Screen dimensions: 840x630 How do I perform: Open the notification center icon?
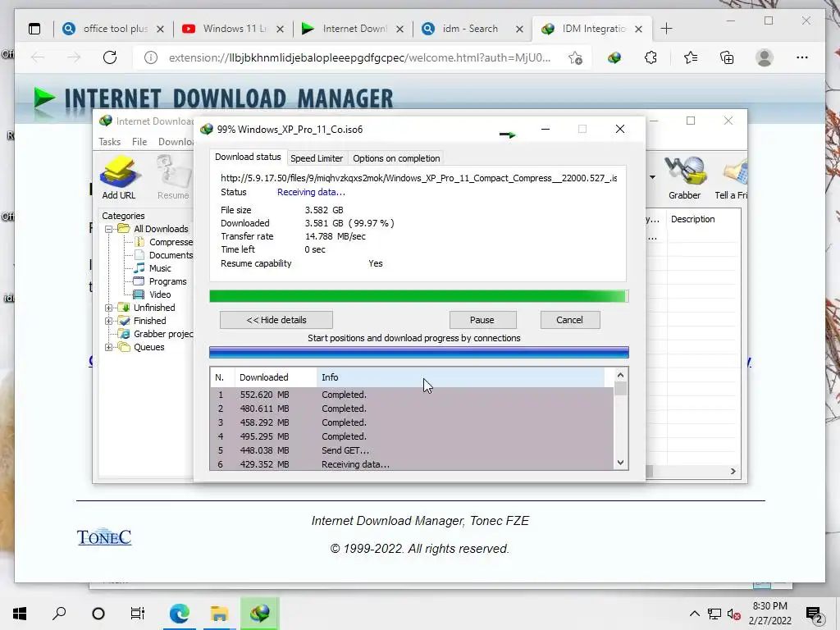814,614
